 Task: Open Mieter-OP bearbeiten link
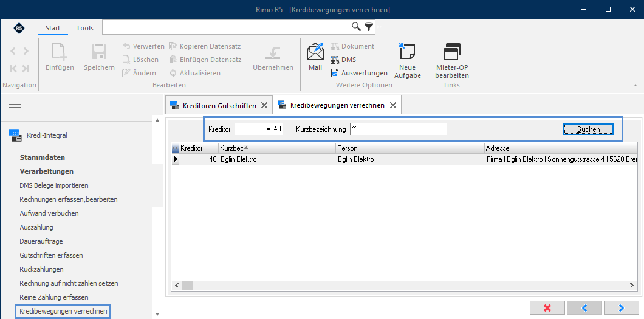[x=452, y=60]
